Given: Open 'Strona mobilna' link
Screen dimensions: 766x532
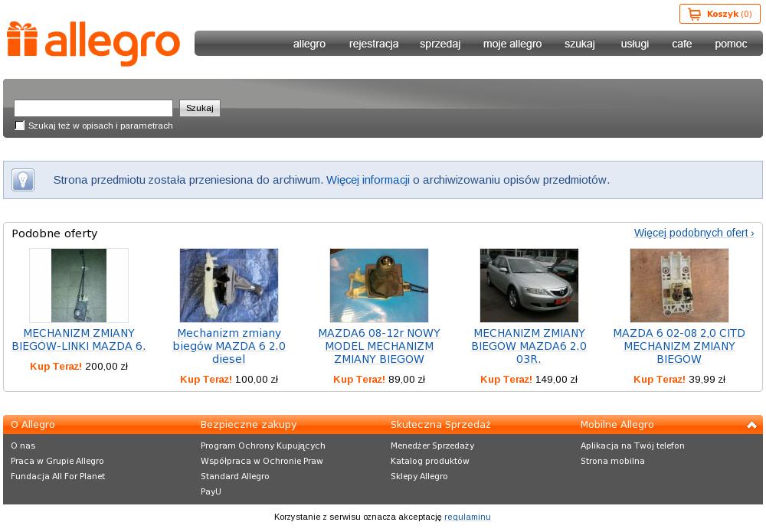Looking at the screenshot, I should (x=613, y=462).
